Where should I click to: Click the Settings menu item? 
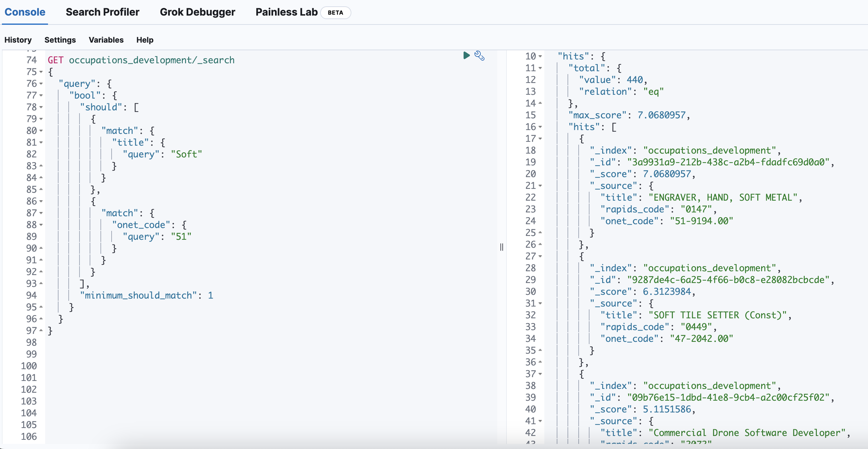tap(60, 39)
